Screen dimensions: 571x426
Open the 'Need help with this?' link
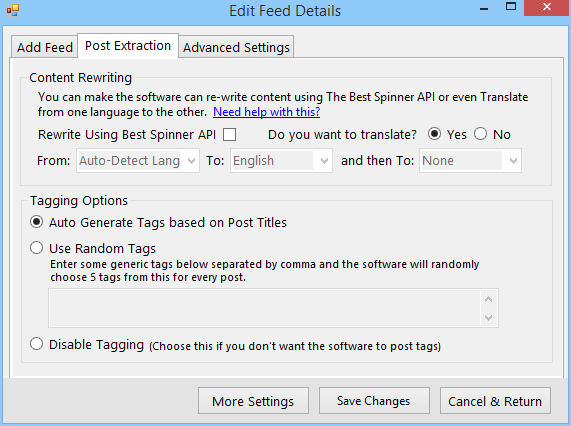point(267,112)
